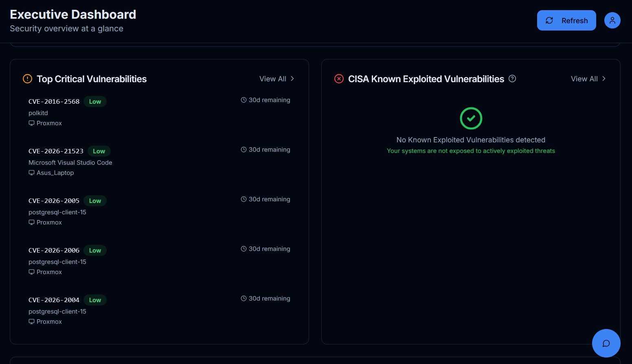Click the chevron arrow next to the left View All
The image size is (632, 364).
pos(292,78)
